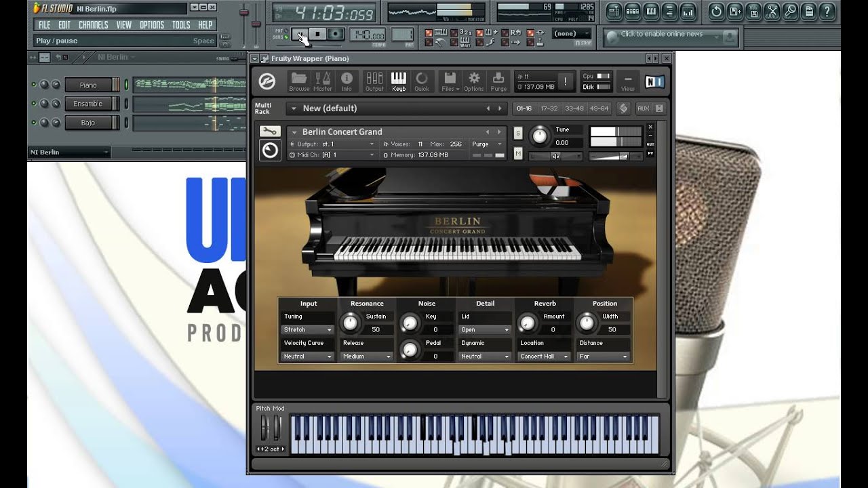Open the Tuning Stretch dropdown
Screen dimensions: 868x488
coord(308,329)
